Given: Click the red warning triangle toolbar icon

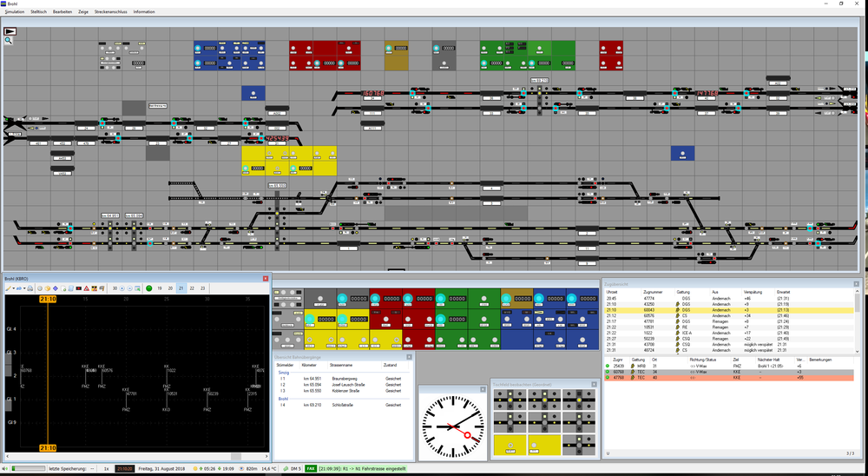Looking at the screenshot, I should [x=86, y=288].
